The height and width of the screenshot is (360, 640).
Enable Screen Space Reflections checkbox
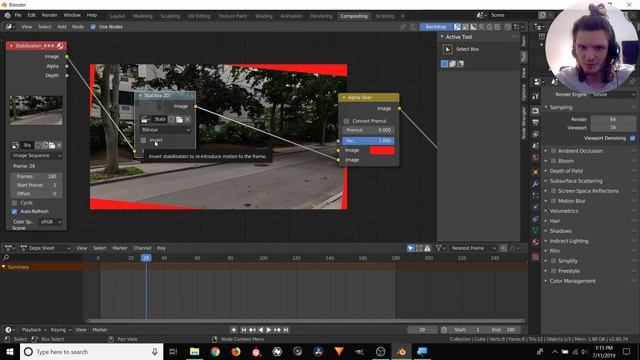[x=553, y=191]
